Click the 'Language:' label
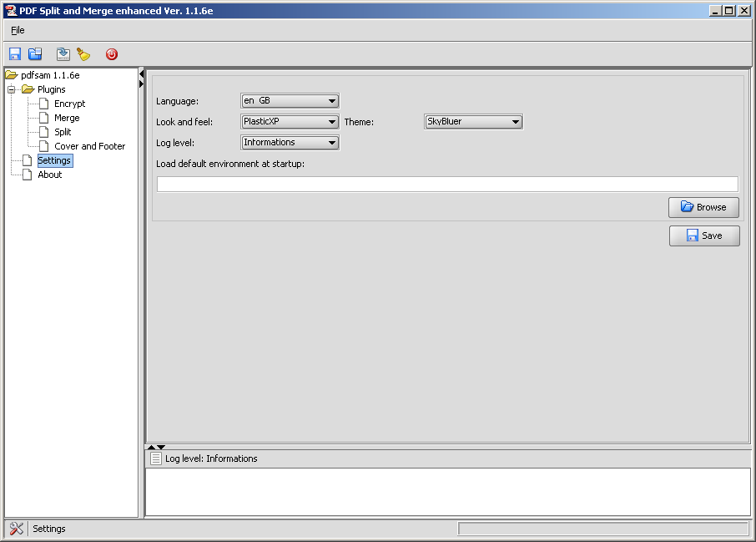 pos(178,101)
